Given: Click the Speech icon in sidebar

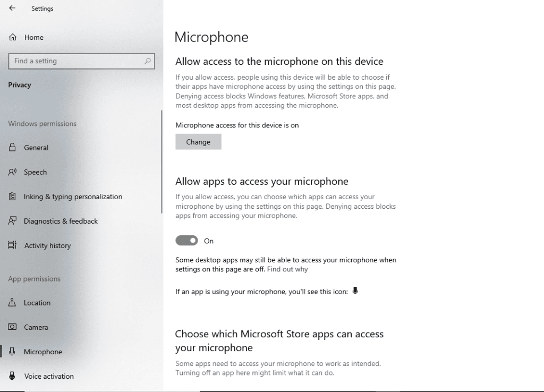Looking at the screenshot, I should click(13, 172).
